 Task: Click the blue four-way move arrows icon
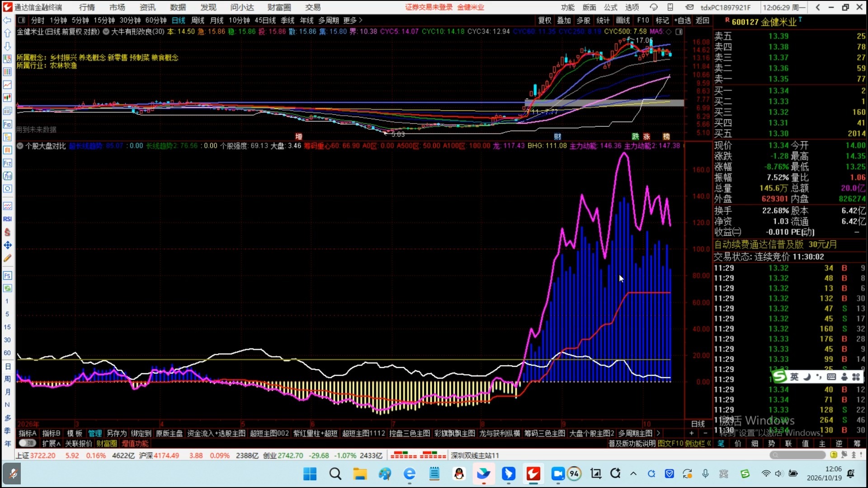point(7,245)
